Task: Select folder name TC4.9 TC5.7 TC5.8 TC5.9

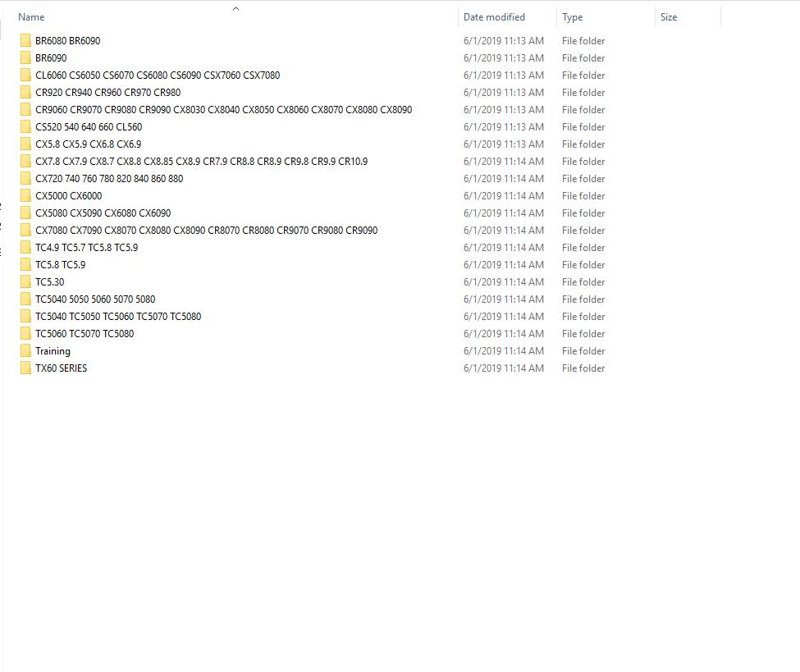Action: [87, 248]
